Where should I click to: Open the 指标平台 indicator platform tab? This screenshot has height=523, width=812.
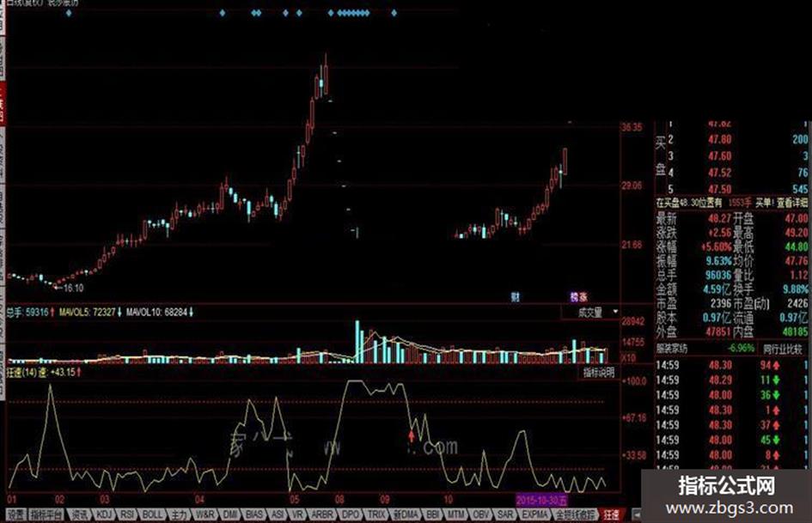(46, 514)
